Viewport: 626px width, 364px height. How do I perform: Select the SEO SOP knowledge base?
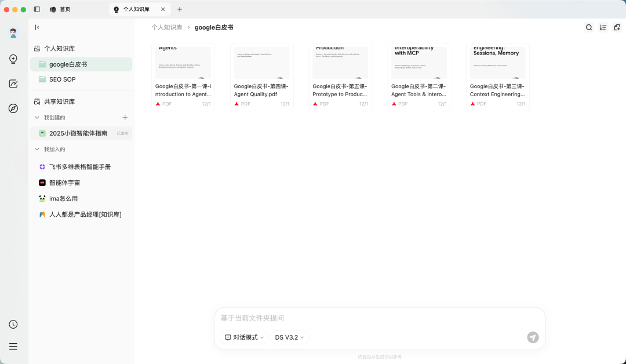tap(62, 79)
